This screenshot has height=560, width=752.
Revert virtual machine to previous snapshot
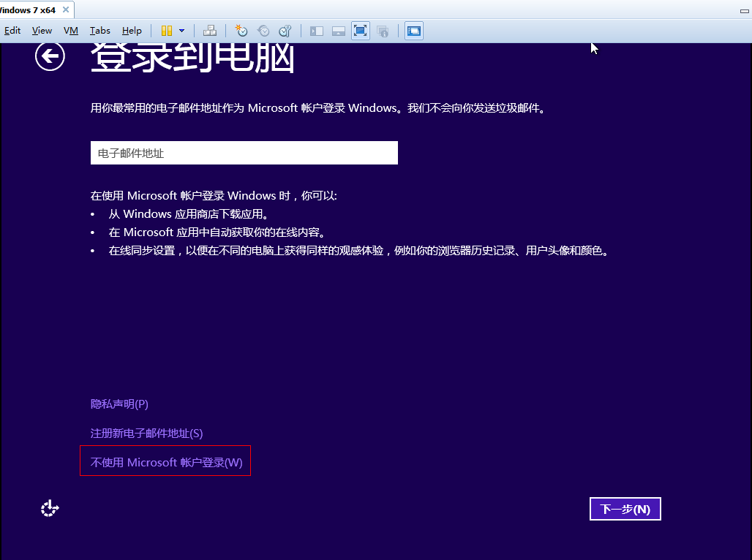[263, 31]
